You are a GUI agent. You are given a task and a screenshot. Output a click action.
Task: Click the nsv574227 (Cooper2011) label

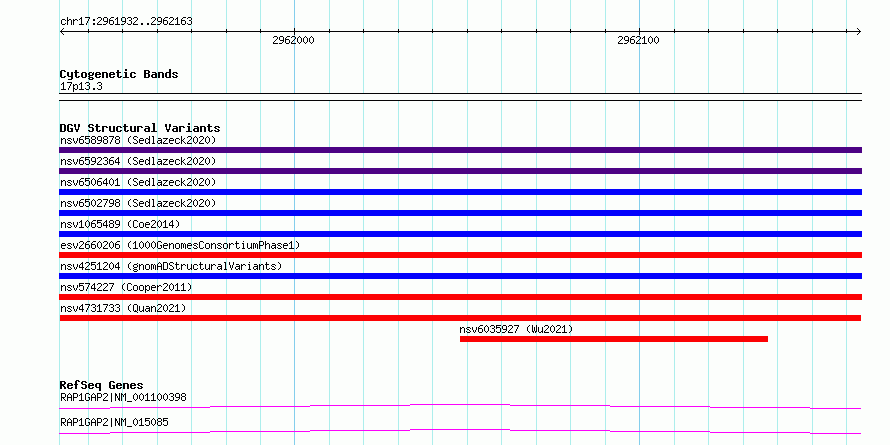[126, 287]
